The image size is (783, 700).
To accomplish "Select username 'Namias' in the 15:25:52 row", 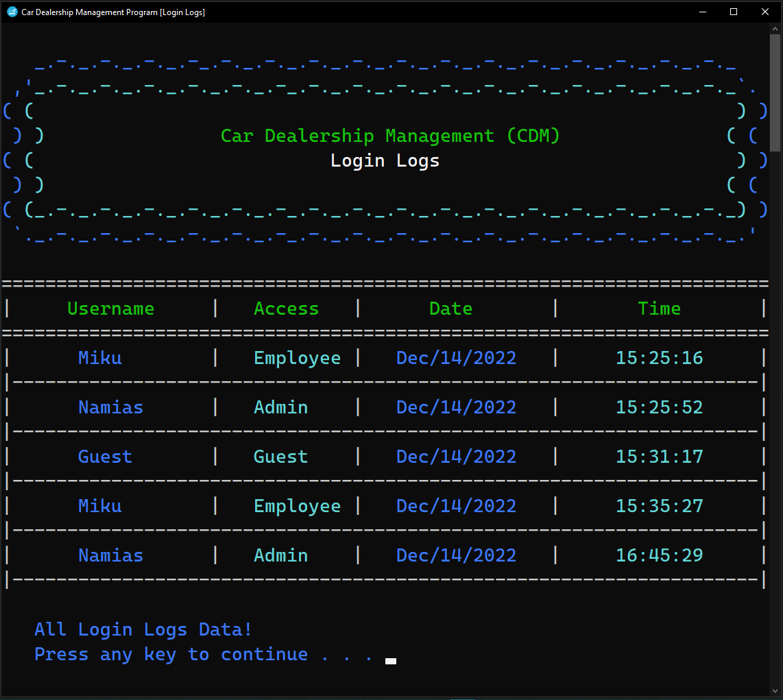I will tap(111, 407).
